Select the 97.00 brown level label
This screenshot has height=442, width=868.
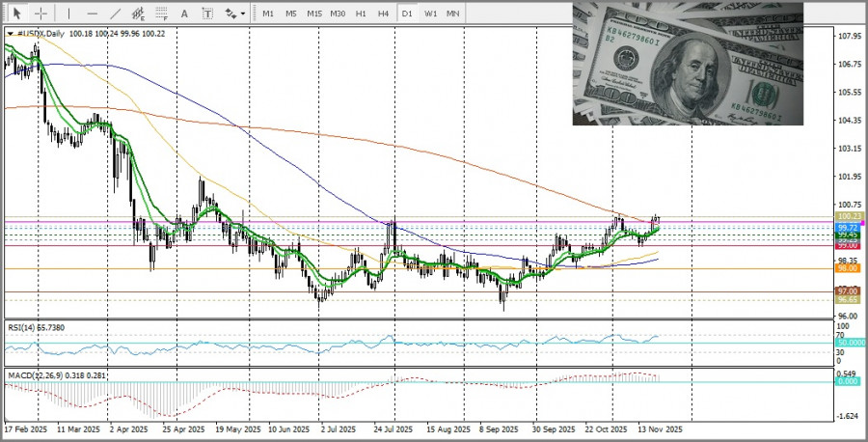(848, 290)
